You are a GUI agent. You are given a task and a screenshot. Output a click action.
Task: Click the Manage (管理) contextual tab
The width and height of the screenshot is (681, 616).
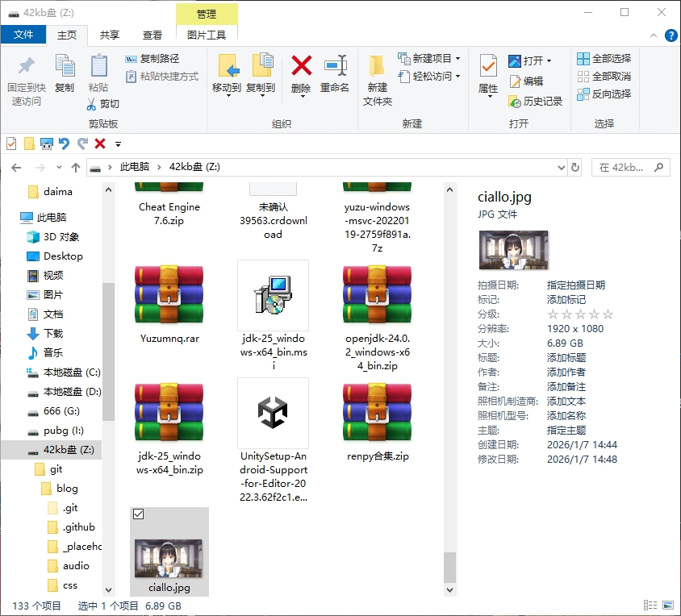(x=207, y=14)
